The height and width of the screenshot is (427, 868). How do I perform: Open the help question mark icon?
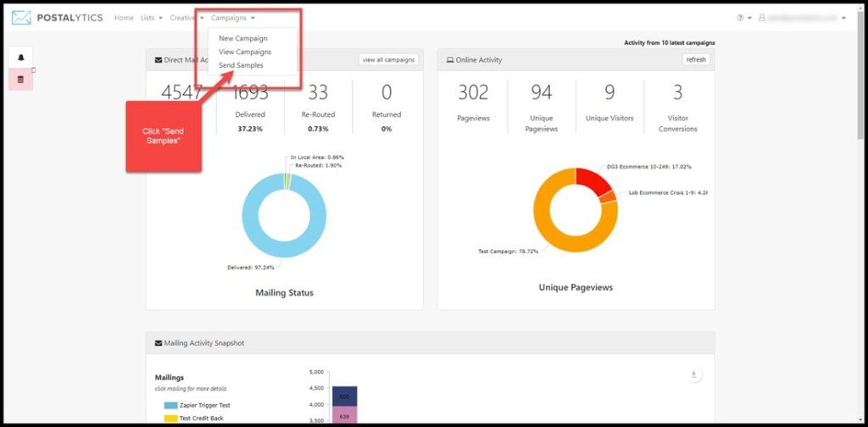(x=740, y=18)
